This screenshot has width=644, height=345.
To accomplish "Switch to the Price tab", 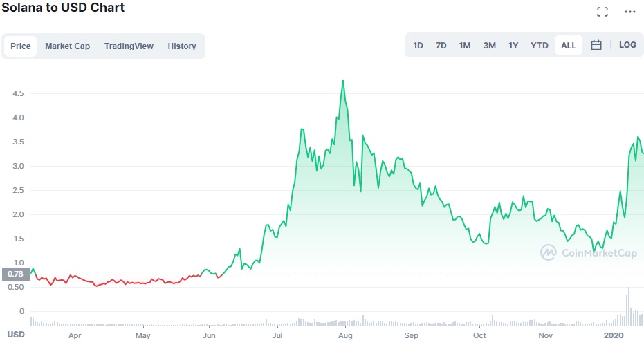I will pyautogui.click(x=21, y=46).
